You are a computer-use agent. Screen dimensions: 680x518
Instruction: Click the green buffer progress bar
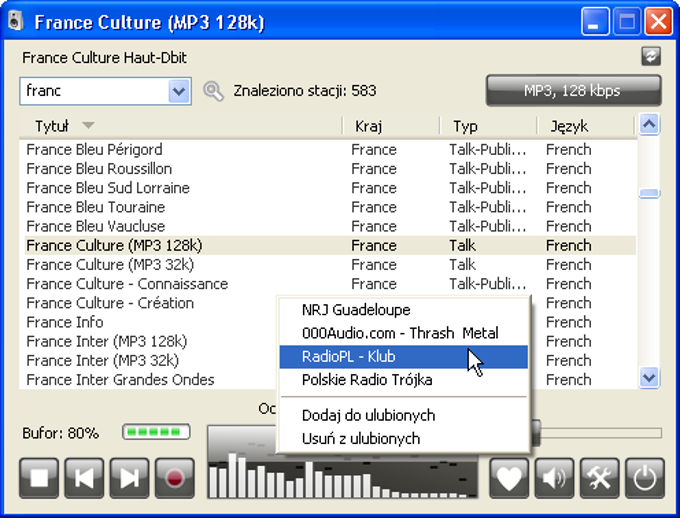click(157, 432)
